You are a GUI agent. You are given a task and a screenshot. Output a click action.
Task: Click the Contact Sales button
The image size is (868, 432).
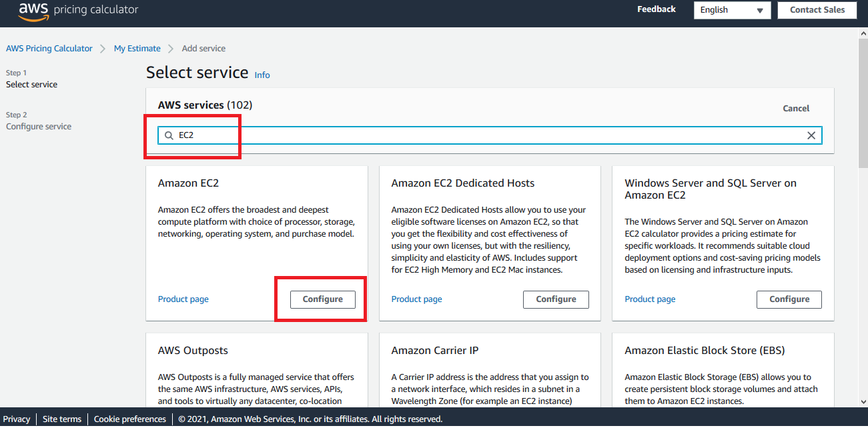tap(817, 10)
